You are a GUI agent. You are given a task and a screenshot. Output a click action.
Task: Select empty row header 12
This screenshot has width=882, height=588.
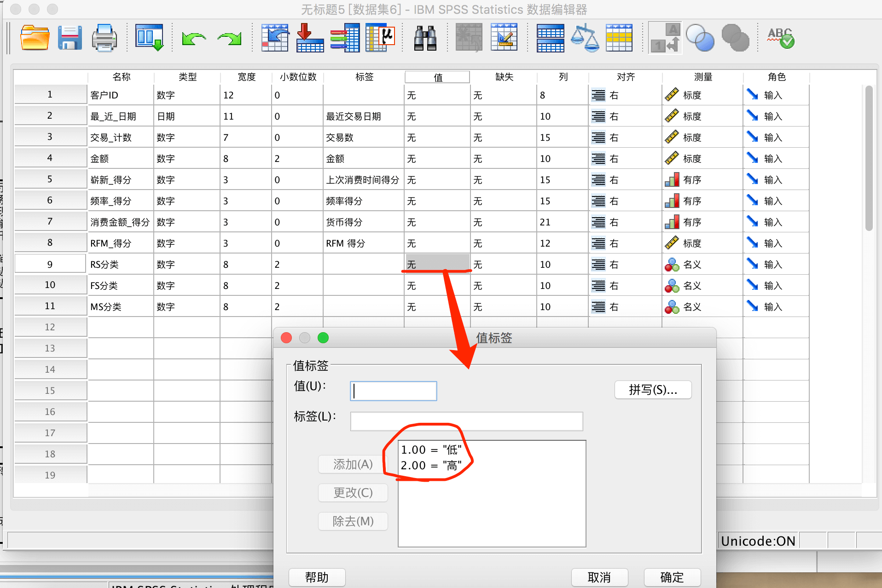pos(50,327)
